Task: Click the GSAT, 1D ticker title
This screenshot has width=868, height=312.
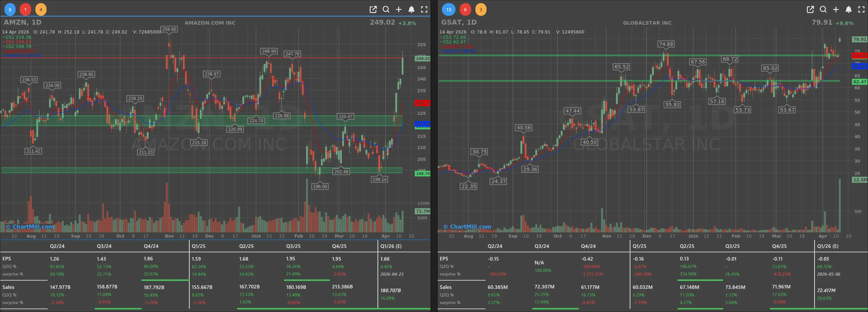Action: point(459,22)
